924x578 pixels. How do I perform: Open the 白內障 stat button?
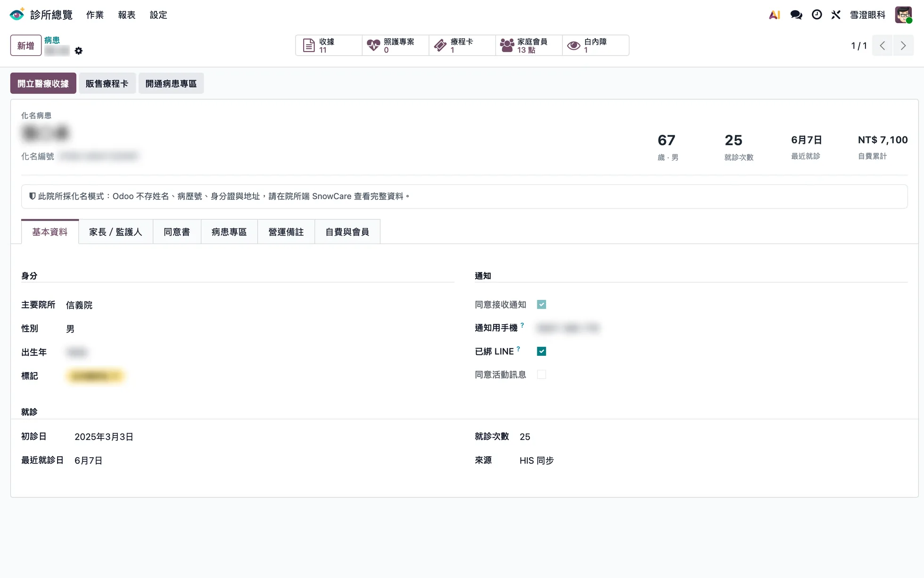(595, 45)
